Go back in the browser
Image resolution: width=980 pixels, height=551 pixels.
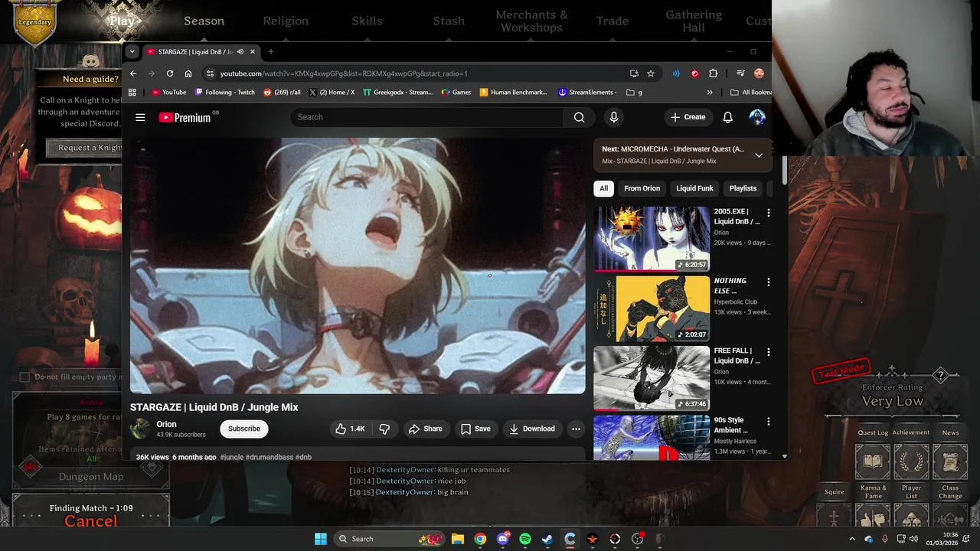point(133,73)
